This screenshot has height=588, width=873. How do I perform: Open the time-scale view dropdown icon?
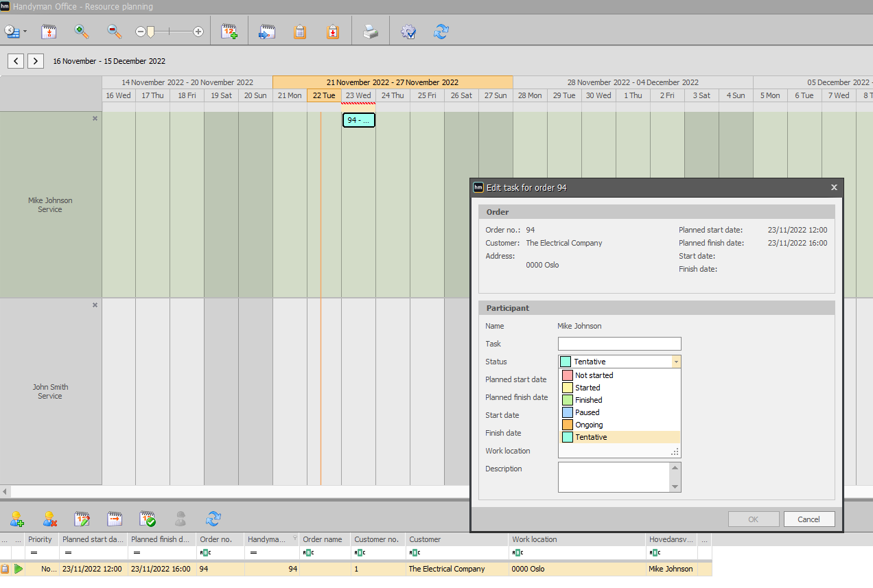tap(15, 32)
